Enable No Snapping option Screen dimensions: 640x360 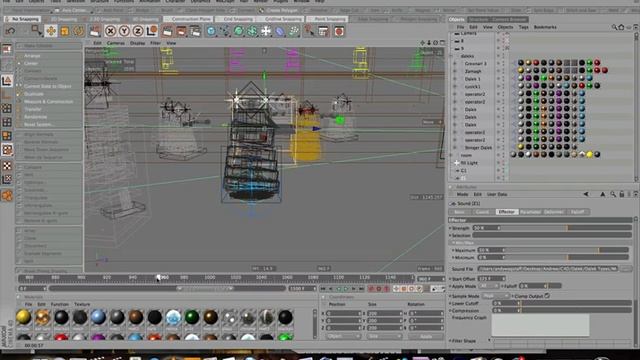click(23, 19)
